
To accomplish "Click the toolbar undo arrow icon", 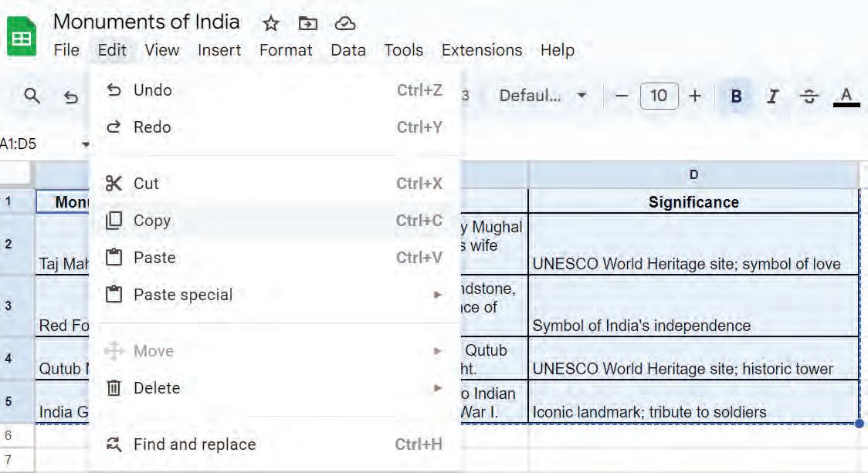I will tap(71, 97).
